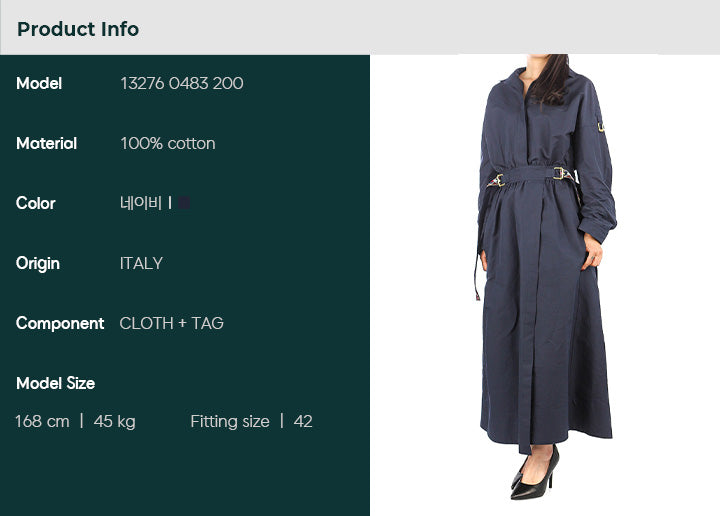This screenshot has width=720, height=516.
Task: Click the navy color swatch square
Action: coord(184,202)
